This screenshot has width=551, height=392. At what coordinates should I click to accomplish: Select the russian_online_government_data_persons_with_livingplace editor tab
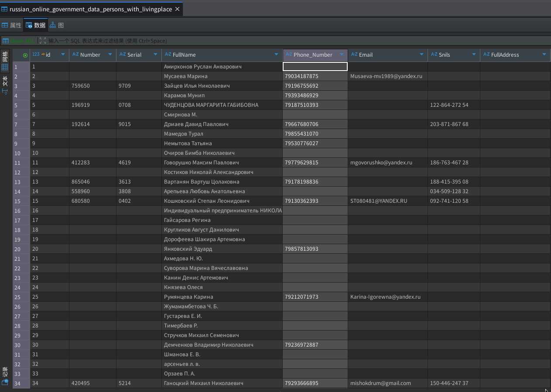point(91,9)
